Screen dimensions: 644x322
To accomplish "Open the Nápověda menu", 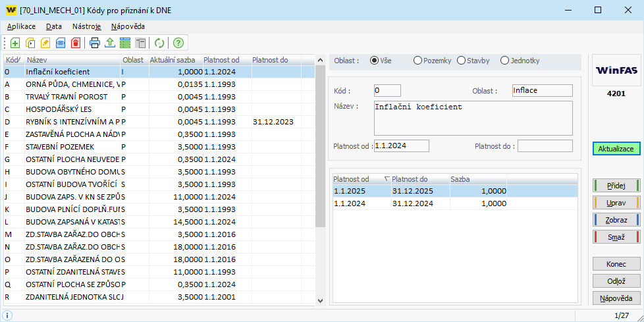I will click(x=128, y=26).
